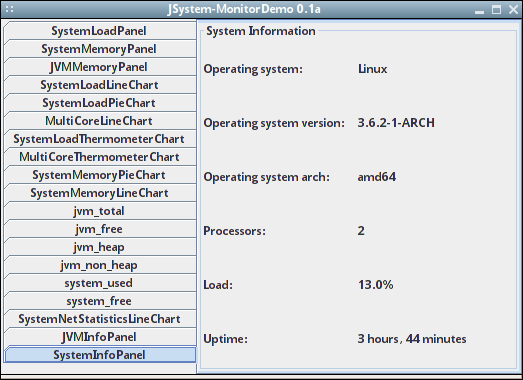
Task: Click the 'Linux' value
Action: point(373,69)
